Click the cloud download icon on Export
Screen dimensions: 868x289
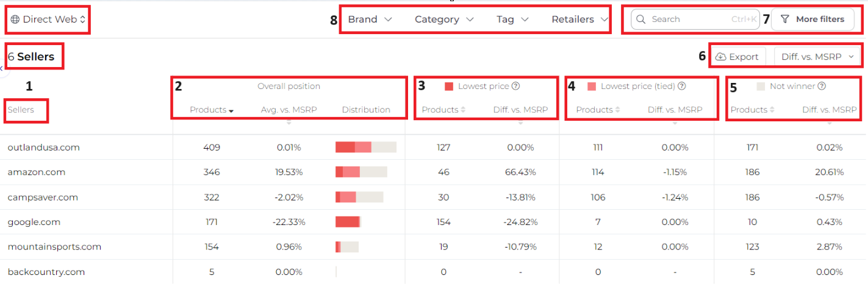[721, 57]
